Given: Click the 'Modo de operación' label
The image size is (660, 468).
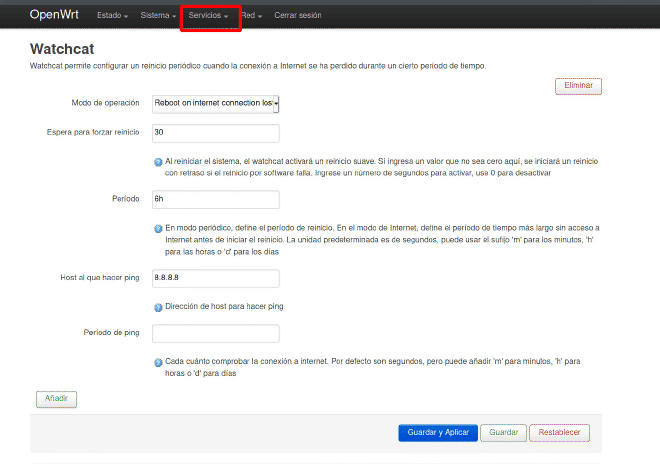Looking at the screenshot, I should tap(105, 103).
